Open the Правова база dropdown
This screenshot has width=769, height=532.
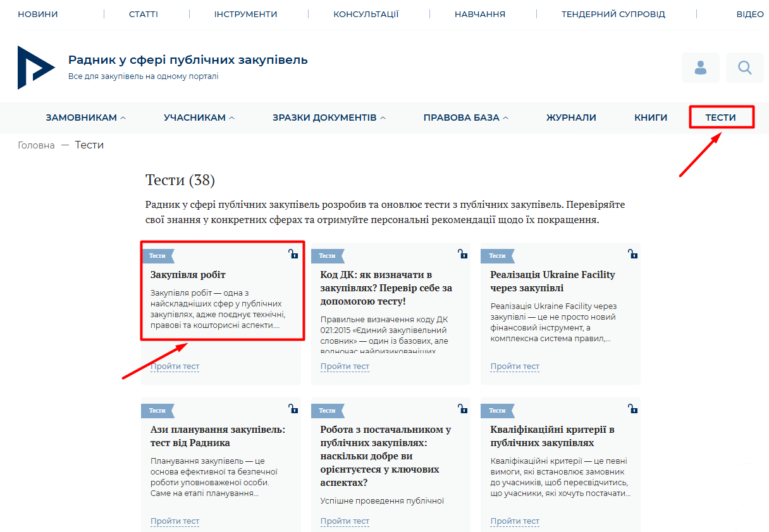coord(465,118)
